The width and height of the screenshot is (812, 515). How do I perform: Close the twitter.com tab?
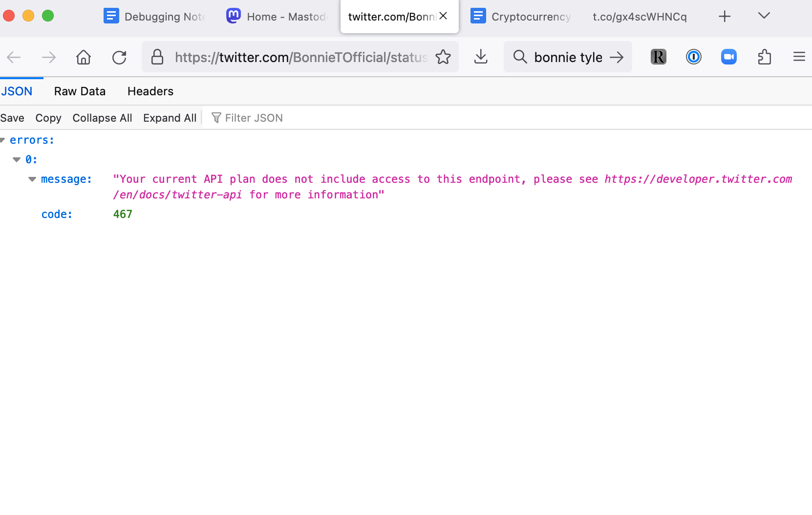[443, 16]
